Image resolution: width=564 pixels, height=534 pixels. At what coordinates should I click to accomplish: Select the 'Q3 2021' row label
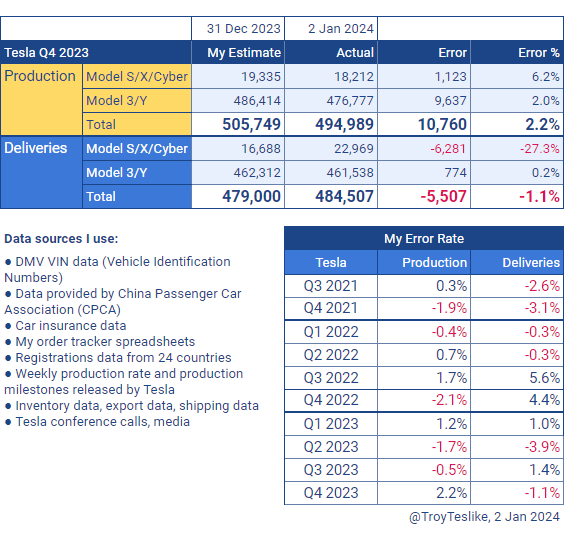coord(331,286)
